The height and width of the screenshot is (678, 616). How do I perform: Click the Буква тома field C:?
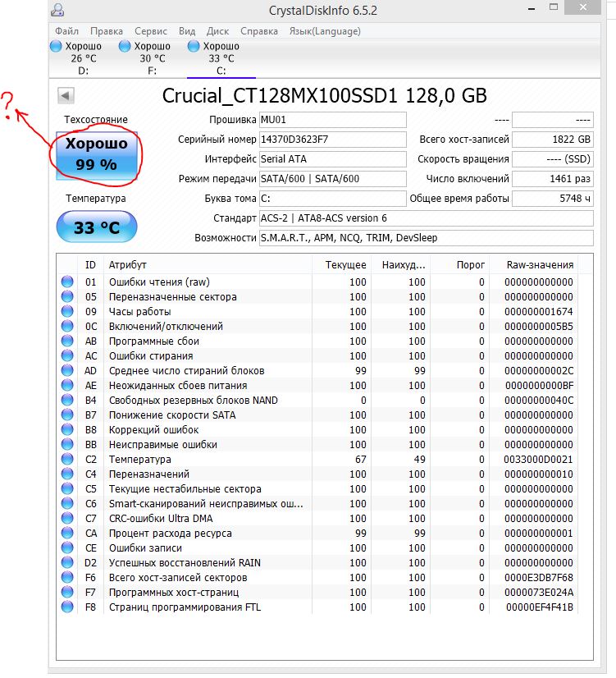(333, 199)
